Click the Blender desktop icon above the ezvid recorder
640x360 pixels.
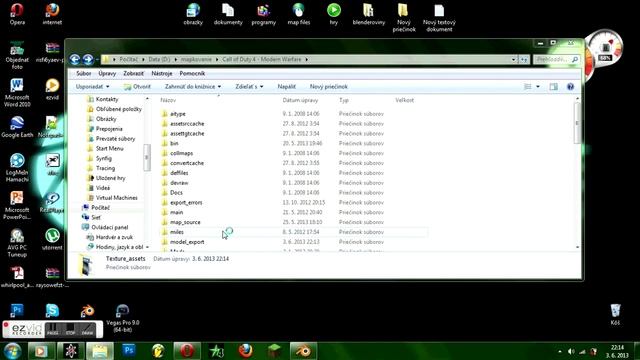(x=87, y=311)
